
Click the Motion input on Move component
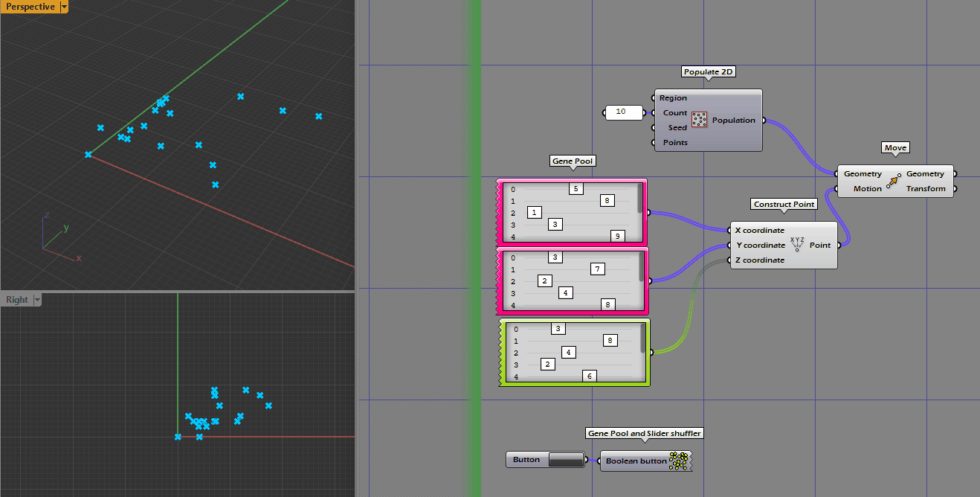click(868, 189)
